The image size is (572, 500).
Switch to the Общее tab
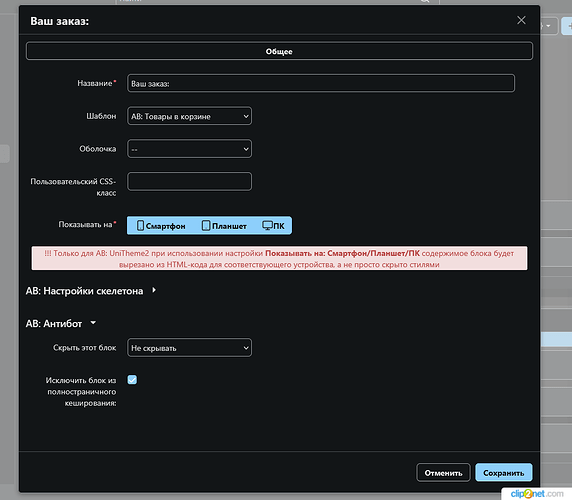(279, 51)
